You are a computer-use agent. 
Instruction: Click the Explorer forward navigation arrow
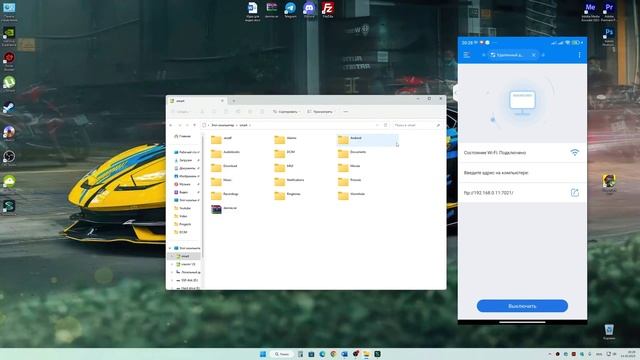[180, 125]
